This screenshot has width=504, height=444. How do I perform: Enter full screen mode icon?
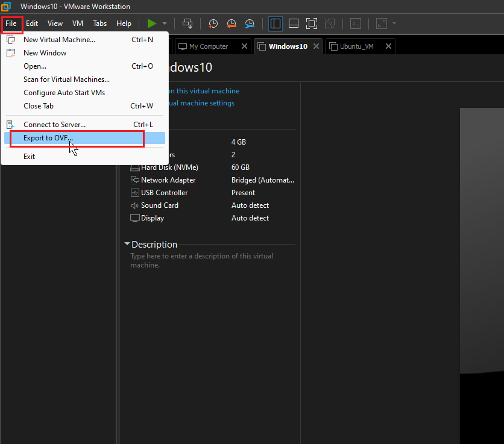[x=312, y=23]
